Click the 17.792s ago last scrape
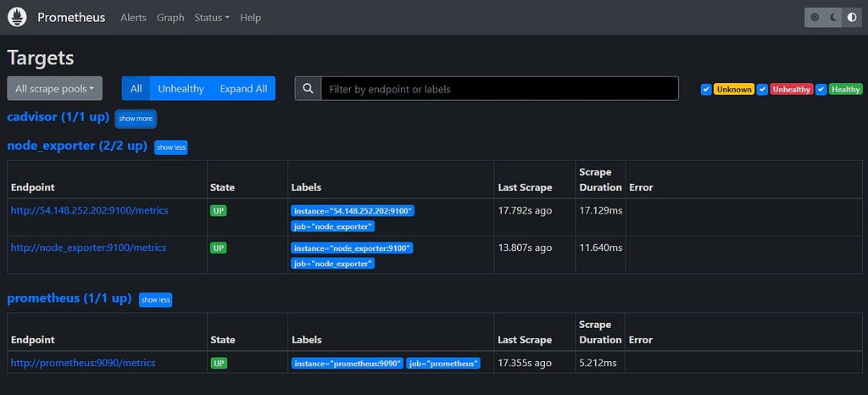Viewport: 868px width, 395px height. 525,210
